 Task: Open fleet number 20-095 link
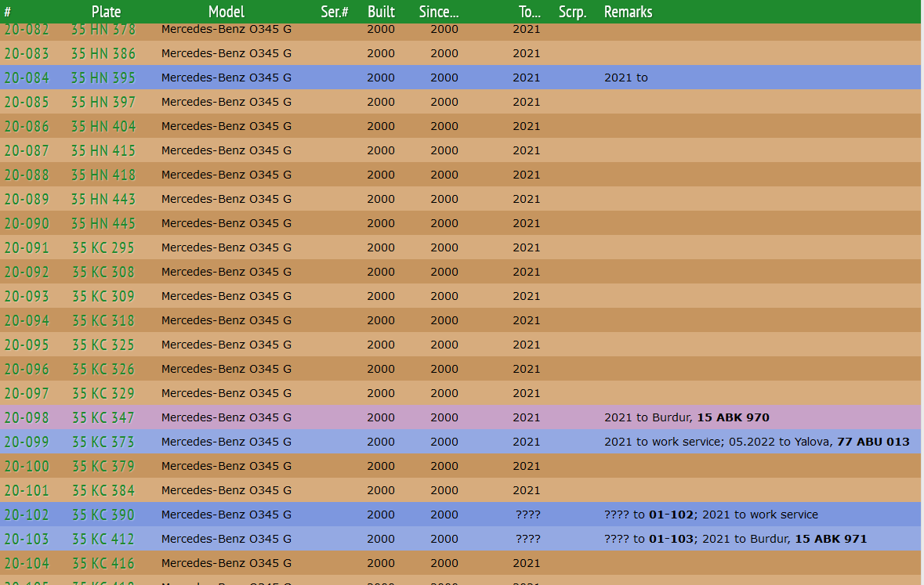click(x=27, y=345)
